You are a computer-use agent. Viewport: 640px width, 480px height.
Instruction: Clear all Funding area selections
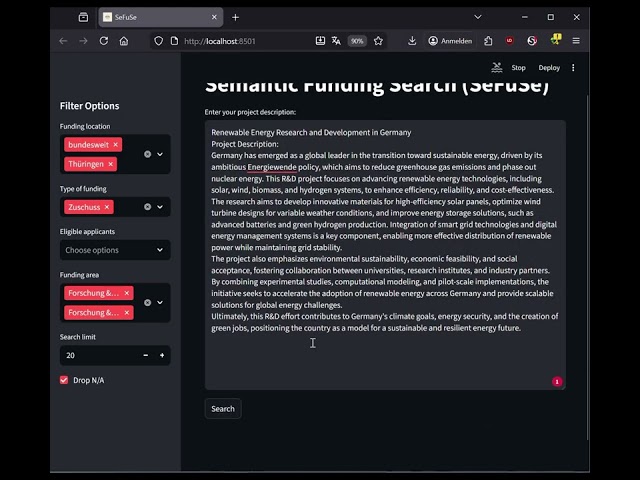147,302
